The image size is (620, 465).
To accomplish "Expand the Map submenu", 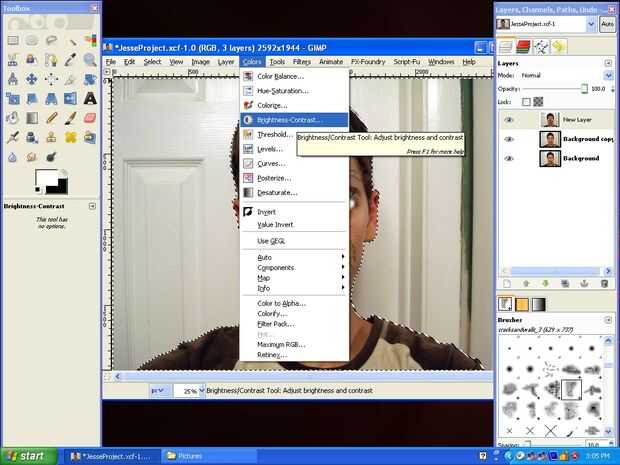I will (294, 278).
